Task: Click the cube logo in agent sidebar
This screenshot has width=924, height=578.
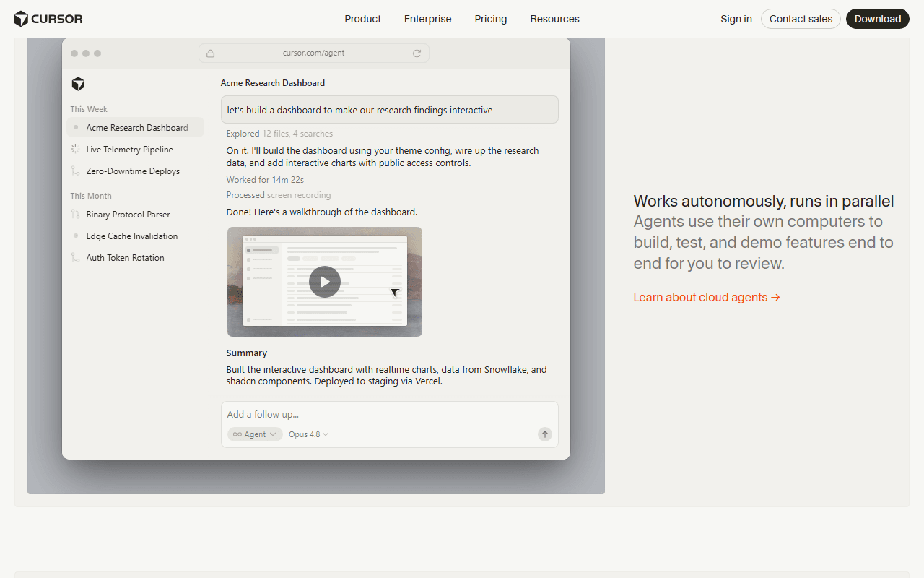Action: coord(78,84)
